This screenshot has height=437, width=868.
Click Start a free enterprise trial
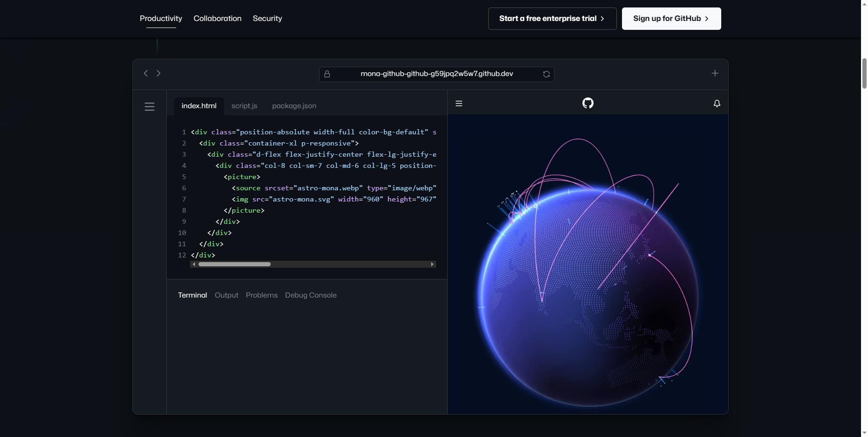pyautogui.click(x=552, y=19)
